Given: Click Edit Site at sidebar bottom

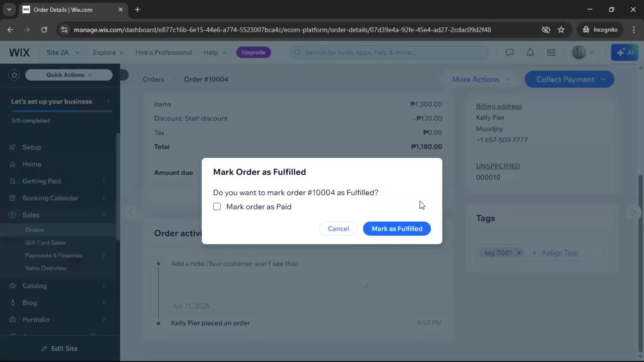Looking at the screenshot, I should [x=60, y=349].
